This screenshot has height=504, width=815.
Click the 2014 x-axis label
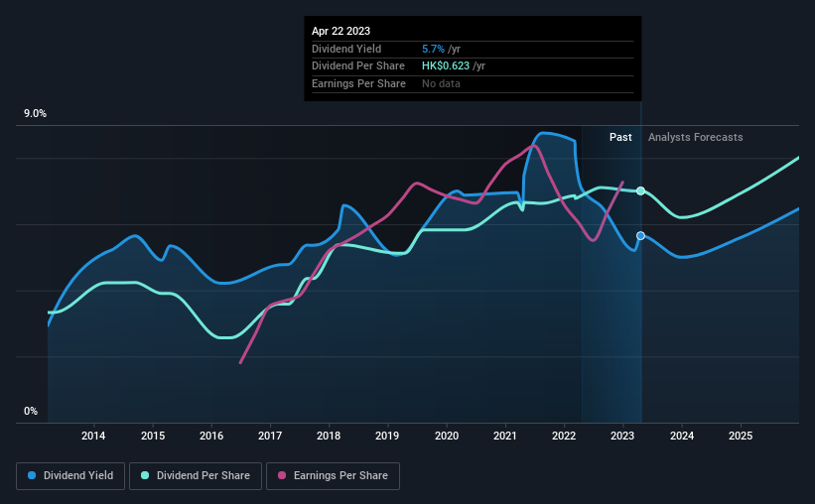[93, 436]
